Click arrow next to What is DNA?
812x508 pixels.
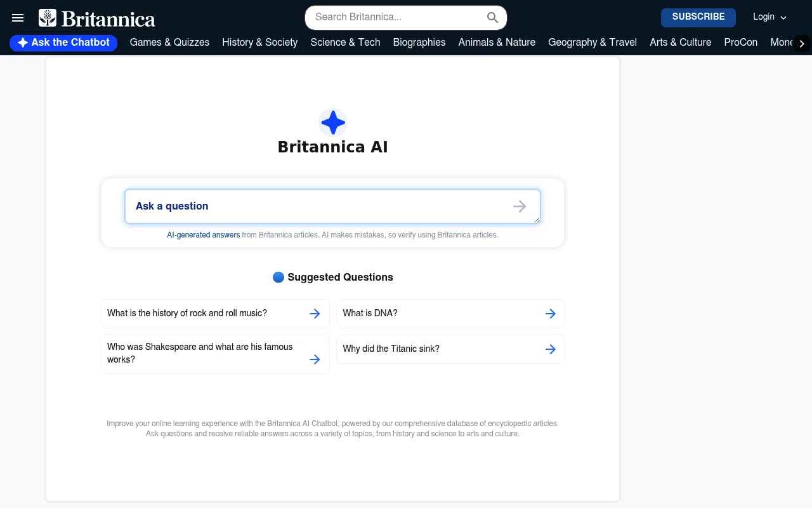(x=550, y=314)
